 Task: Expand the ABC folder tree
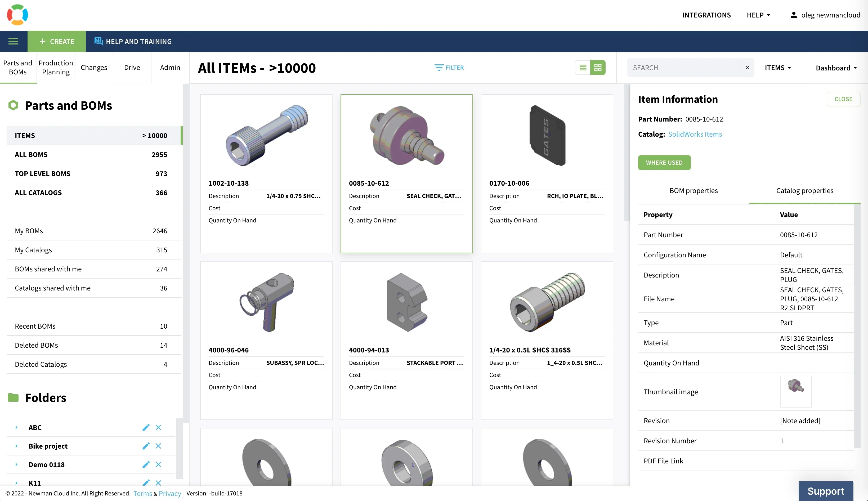click(x=16, y=427)
